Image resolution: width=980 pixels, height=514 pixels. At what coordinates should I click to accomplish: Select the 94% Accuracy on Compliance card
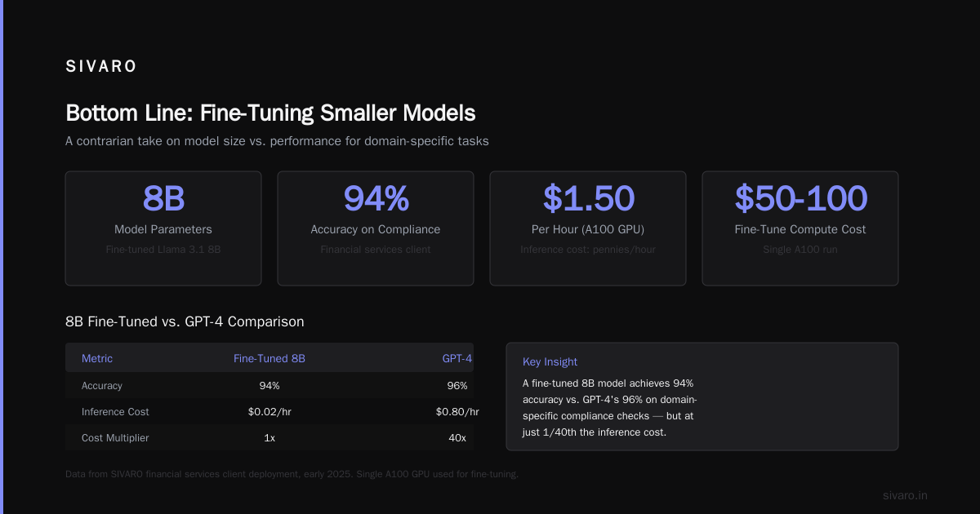pyautogui.click(x=376, y=228)
